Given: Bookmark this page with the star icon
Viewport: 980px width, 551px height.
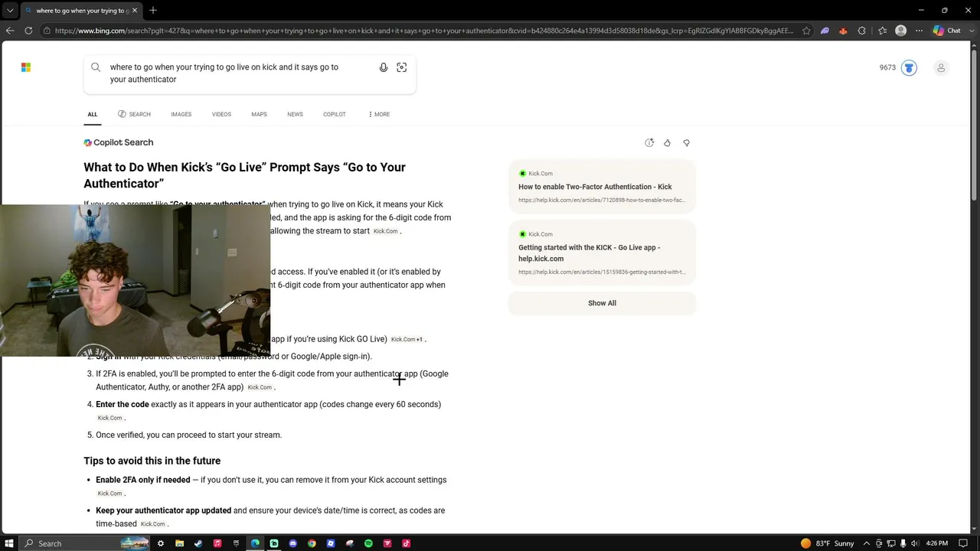Looking at the screenshot, I should point(806,31).
